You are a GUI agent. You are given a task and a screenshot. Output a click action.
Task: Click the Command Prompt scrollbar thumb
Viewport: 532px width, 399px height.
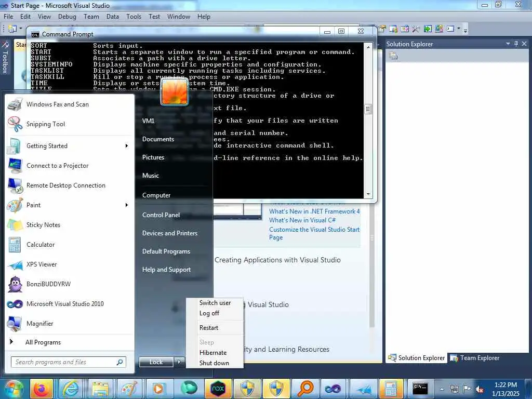(368, 109)
